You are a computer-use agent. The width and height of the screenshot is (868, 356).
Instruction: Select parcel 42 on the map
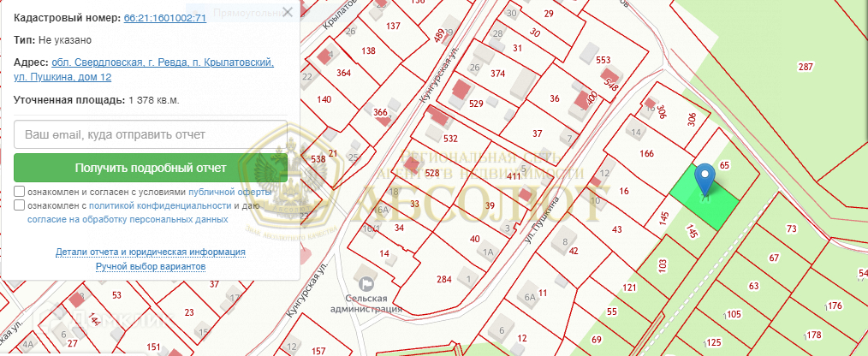(574, 251)
